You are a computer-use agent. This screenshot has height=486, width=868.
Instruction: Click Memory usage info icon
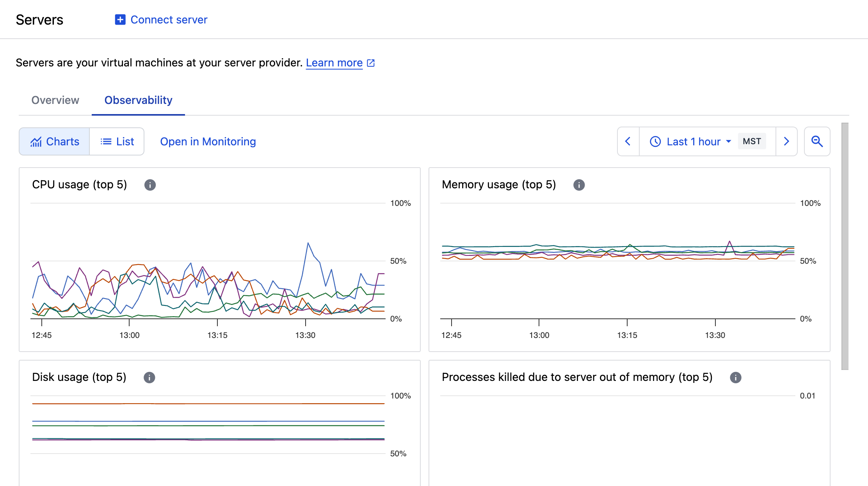[579, 185]
